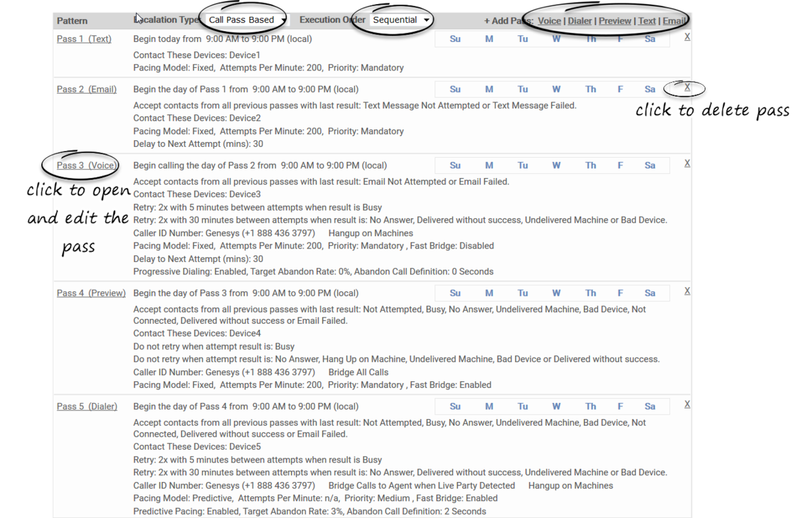Select text 'Contact These Devices: Device3'

pyautogui.click(x=197, y=194)
